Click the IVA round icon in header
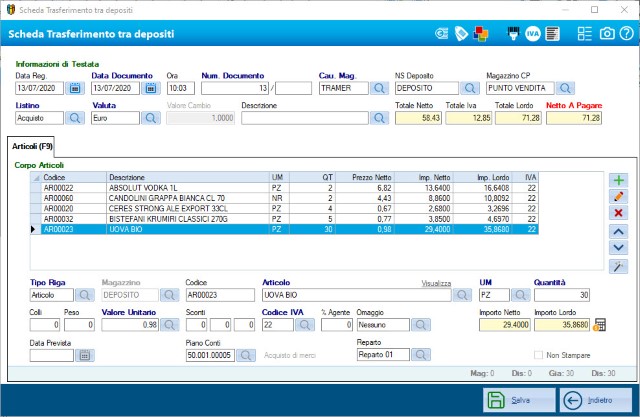The width and height of the screenshot is (640, 417). [x=533, y=34]
